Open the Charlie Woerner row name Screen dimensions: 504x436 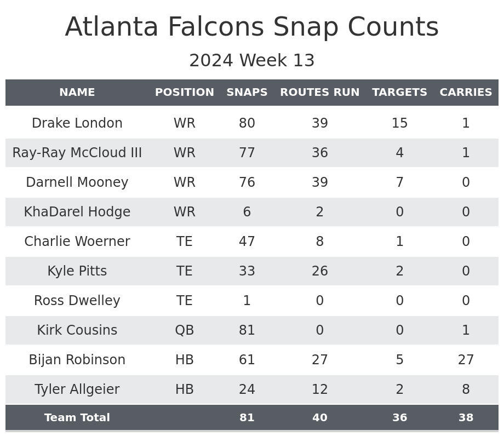[77, 242]
